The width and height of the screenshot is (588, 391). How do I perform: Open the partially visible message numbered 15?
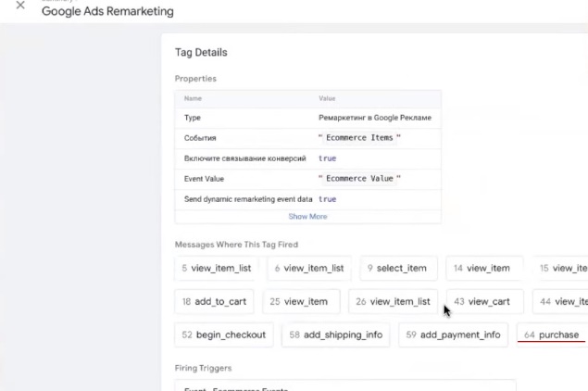click(563, 269)
